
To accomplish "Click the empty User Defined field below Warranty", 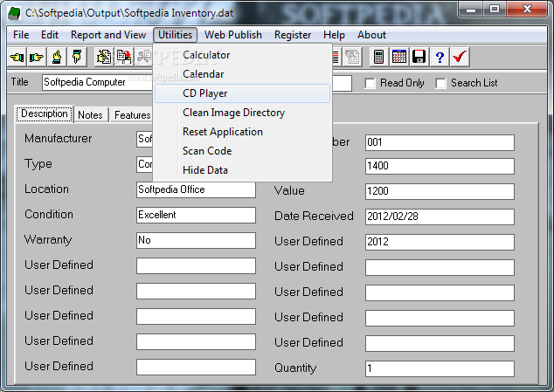I will click(196, 265).
